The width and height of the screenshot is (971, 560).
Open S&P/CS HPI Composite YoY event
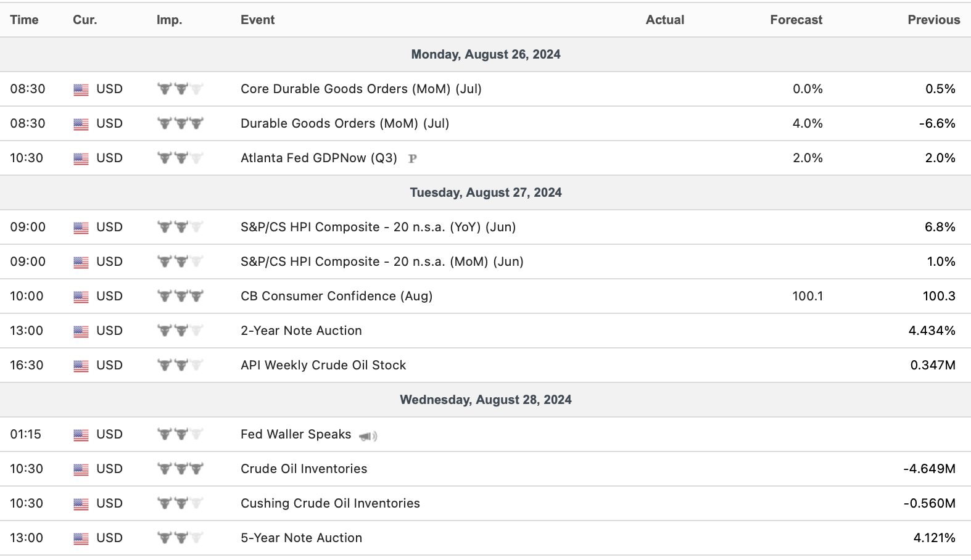[378, 227]
